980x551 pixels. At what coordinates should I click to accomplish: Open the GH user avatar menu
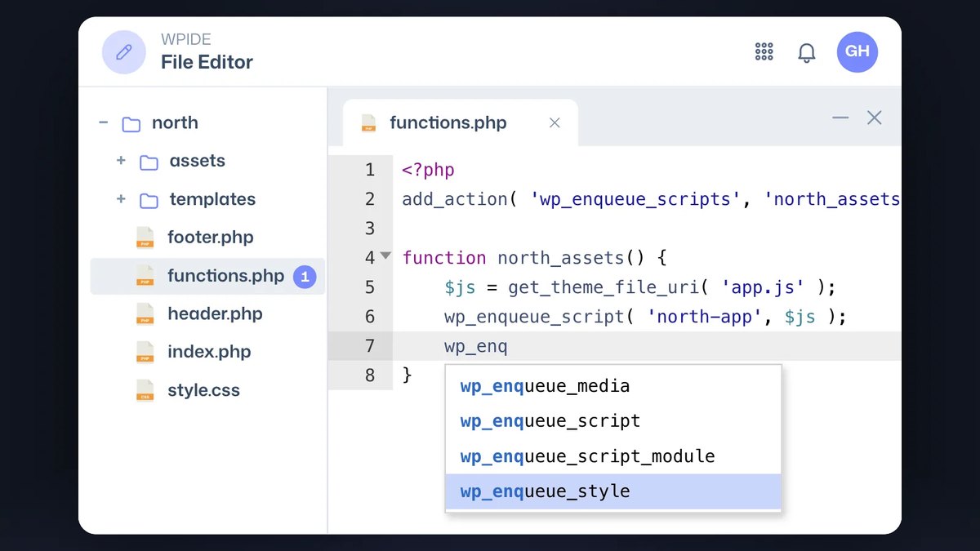click(857, 52)
